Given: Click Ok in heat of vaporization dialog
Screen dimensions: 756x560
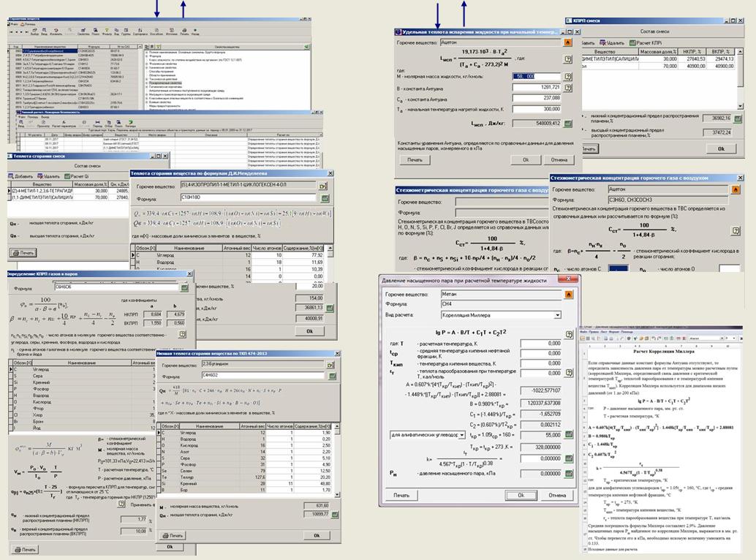Looking at the screenshot, I should [x=524, y=159].
